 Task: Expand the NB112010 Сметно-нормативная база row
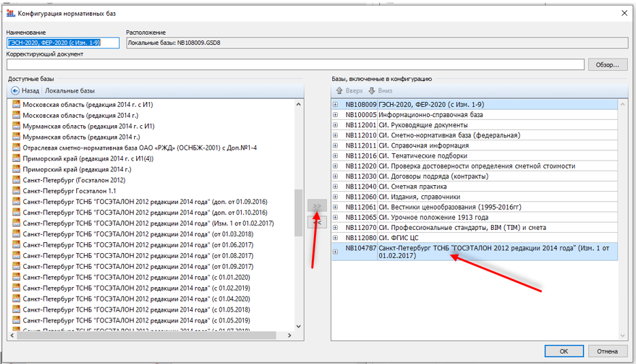[x=336, y=135]
